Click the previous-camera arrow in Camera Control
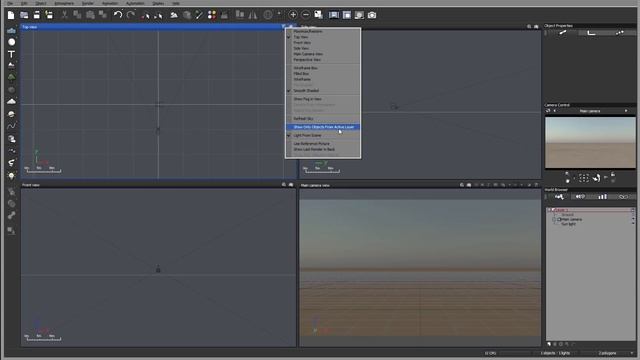The image size is (640, 360). pyautogui.click(x=554, y=111)
